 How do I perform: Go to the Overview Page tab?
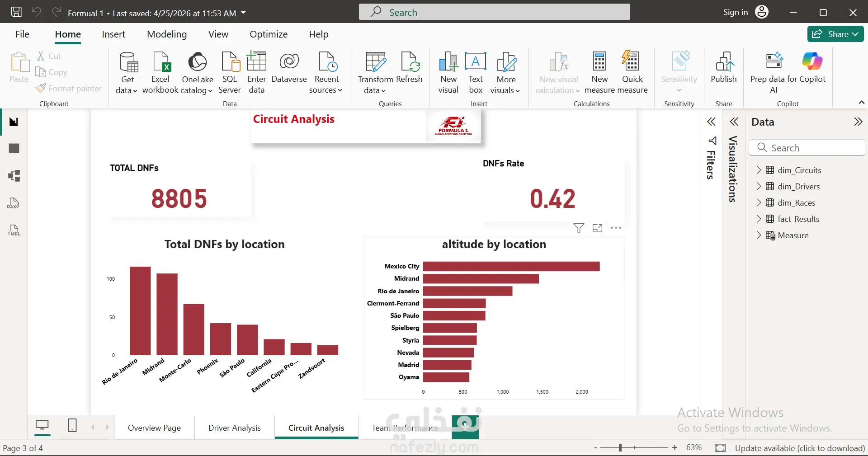[154, 428]
